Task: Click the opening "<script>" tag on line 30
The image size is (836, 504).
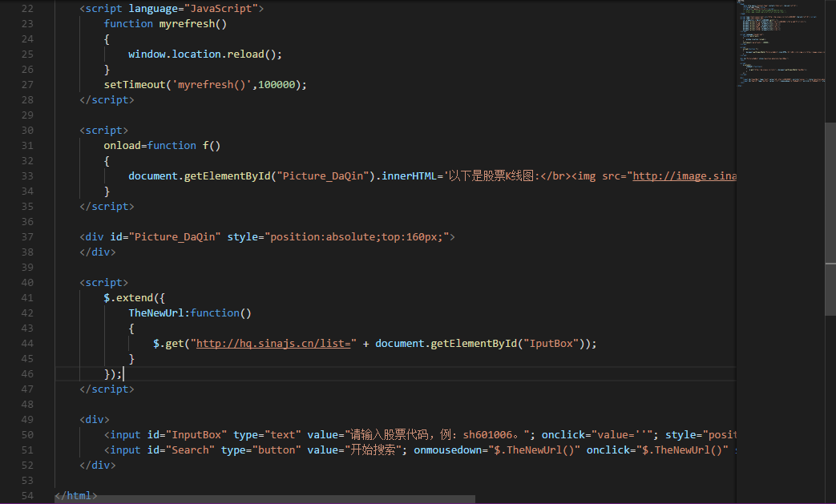Action: [x=104, y=131]
